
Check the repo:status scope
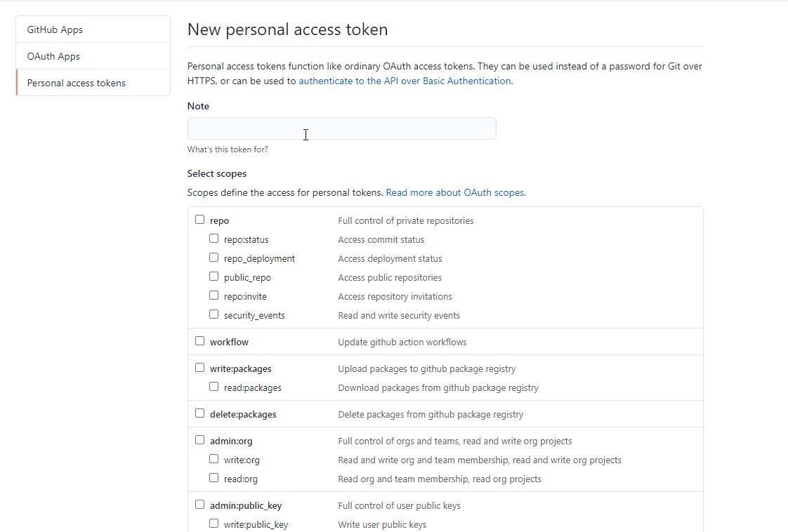pyautogui.click(x=214, y=239)
